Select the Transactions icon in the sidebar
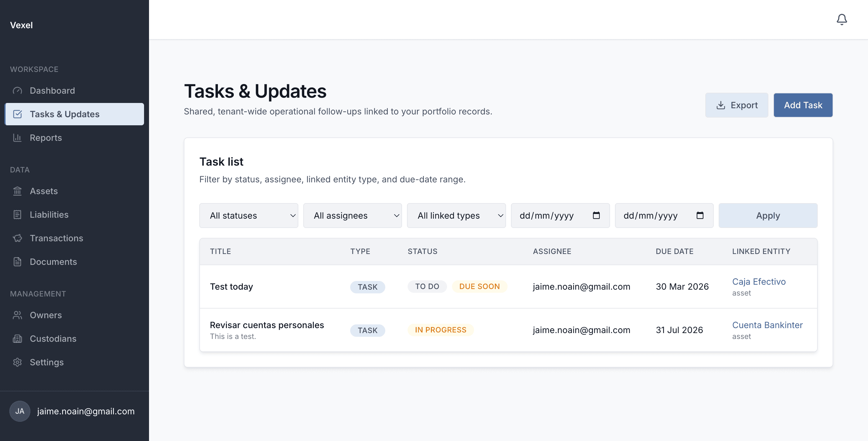Image resolution: width=868 pixels, height=441 pixels. pos(17,238)
